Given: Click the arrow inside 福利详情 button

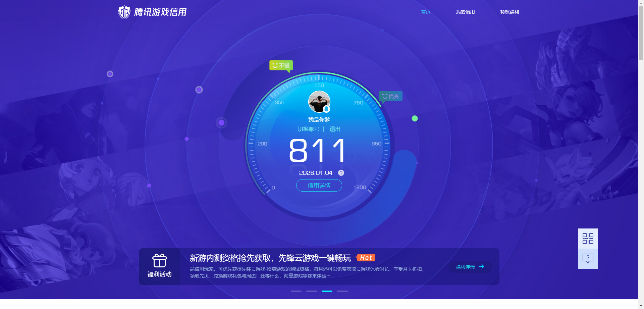Looking at the screenshot, I should [482, 266].
